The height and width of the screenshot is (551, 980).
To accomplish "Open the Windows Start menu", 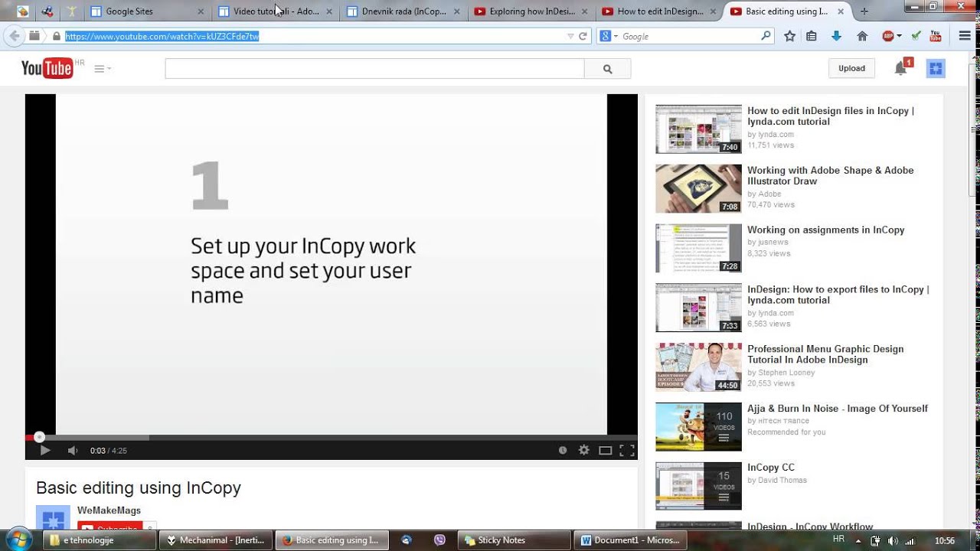I will (x=18, y=540).
